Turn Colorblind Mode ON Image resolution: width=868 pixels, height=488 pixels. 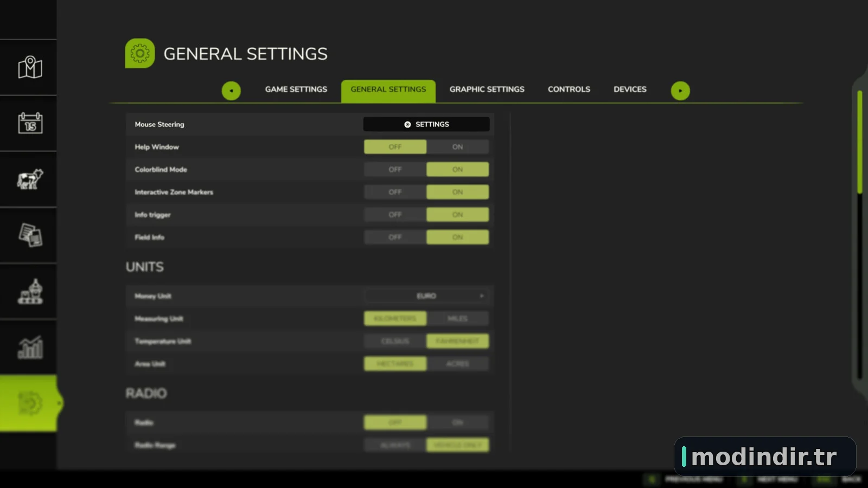(x=458, y=170)
